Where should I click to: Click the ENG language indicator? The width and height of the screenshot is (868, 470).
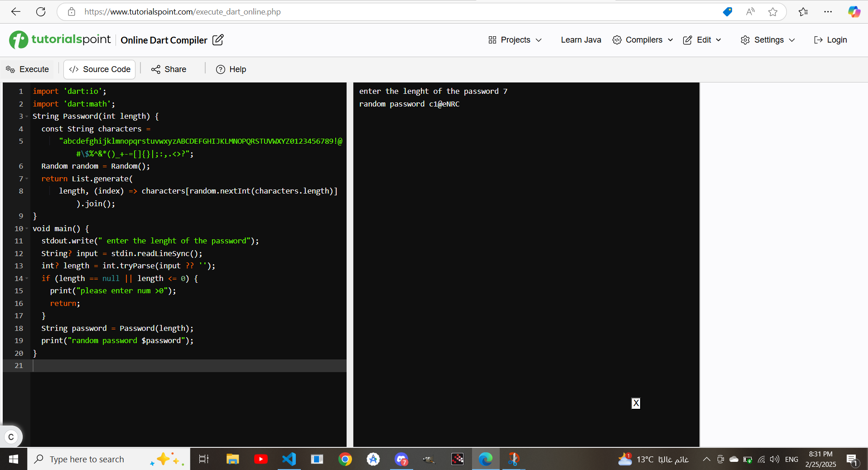pos(791,459)
